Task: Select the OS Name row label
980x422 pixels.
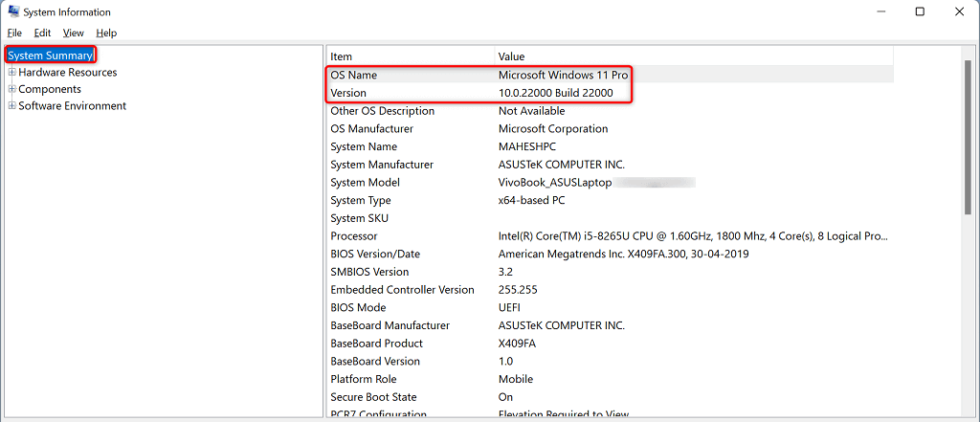Action: tap(354, 75)
